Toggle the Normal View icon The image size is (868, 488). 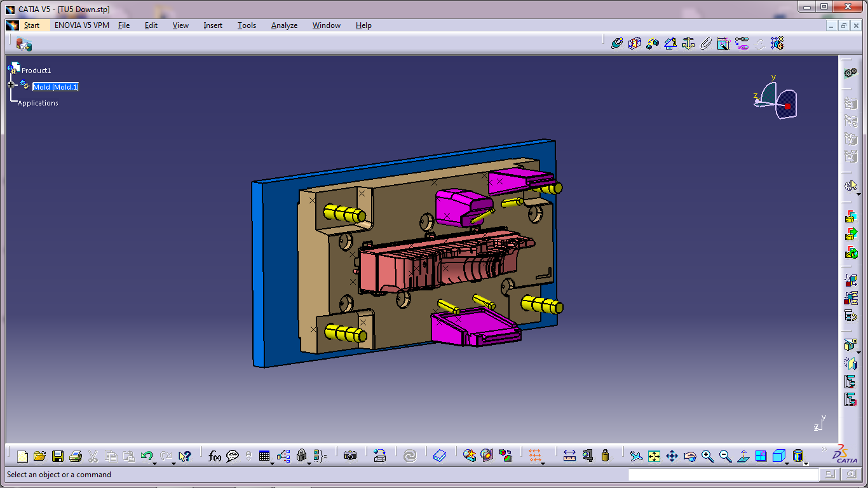click(x=743, y=456)
